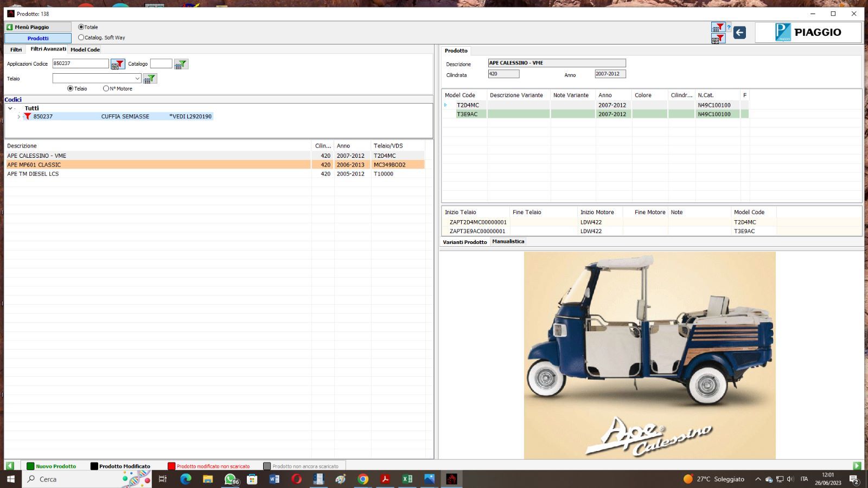Click the blue question mark help icon
Image resolution: width=868 pixels, height=488 pixels.
point(729,27)
